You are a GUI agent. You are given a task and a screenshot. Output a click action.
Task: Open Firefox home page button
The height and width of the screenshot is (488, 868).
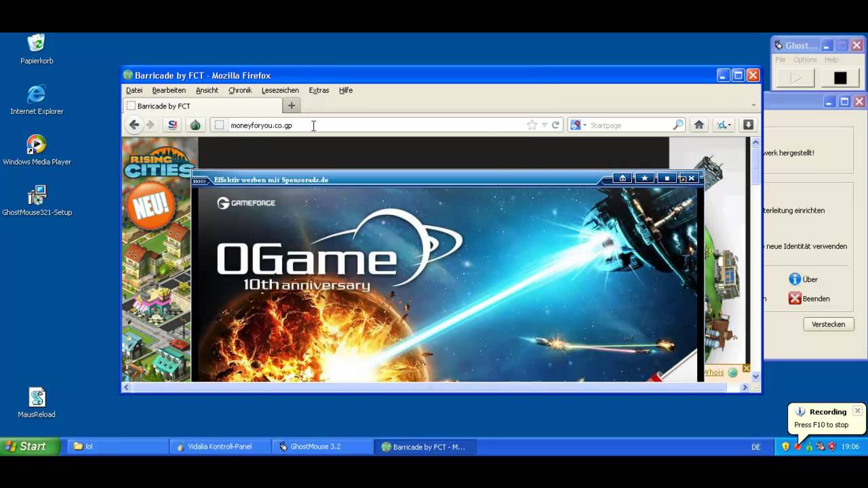pos(699,125)
